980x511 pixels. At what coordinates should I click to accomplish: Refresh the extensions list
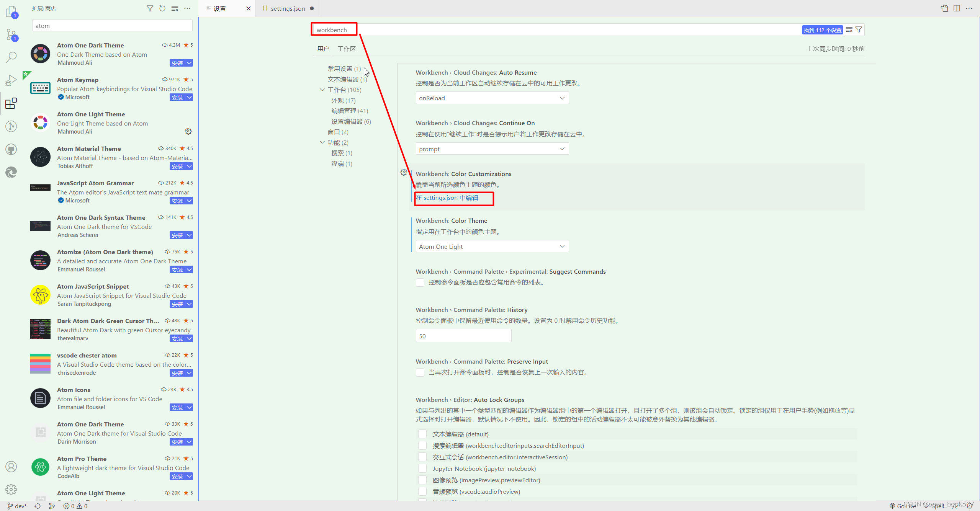162,8
